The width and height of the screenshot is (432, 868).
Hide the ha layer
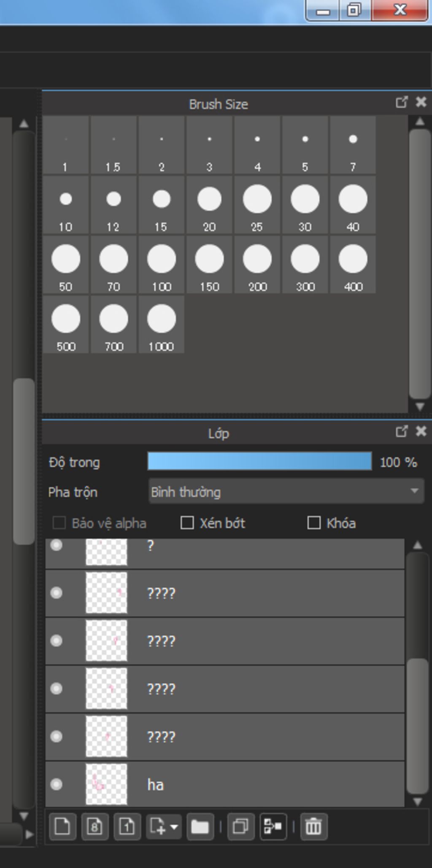click(x=57, y=784)
